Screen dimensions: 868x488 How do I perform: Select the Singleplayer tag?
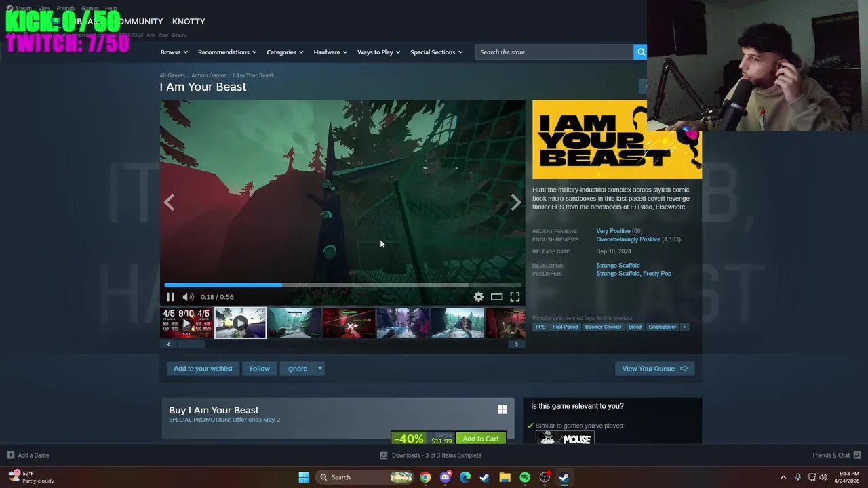pyautogui.click(x=662, y=327)
